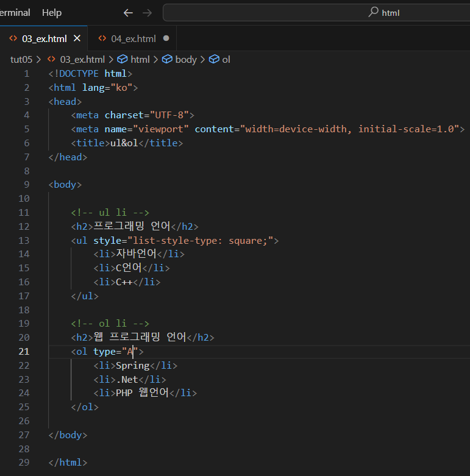Click the ul li comment
The width and height of the screenshot is (470, 476).
(x=110, y=213)
